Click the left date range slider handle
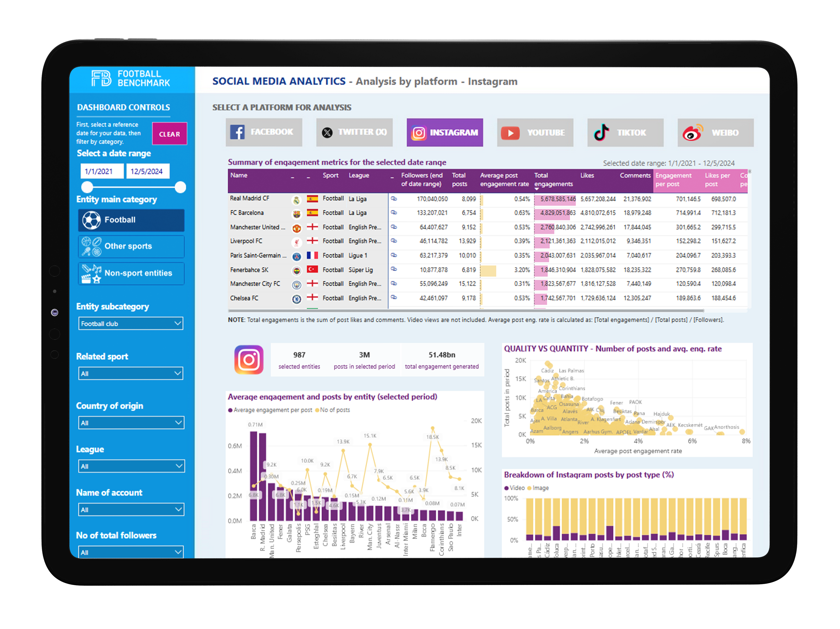Viewport: 840px width, 629px height. coord(87,187)
